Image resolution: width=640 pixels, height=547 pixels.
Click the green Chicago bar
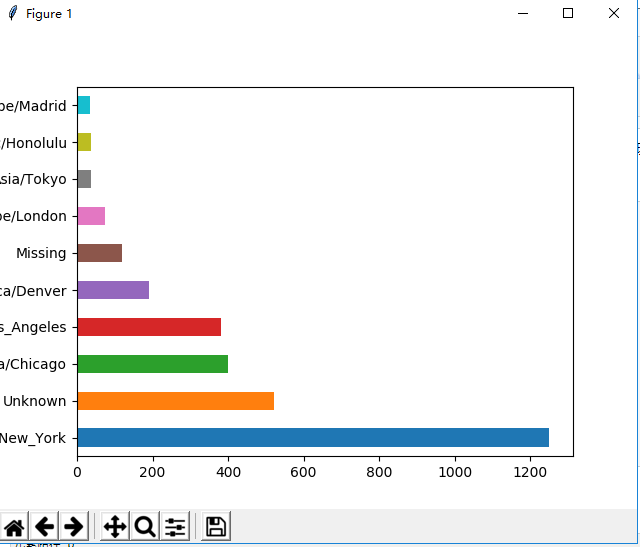(x=153, y=364)
